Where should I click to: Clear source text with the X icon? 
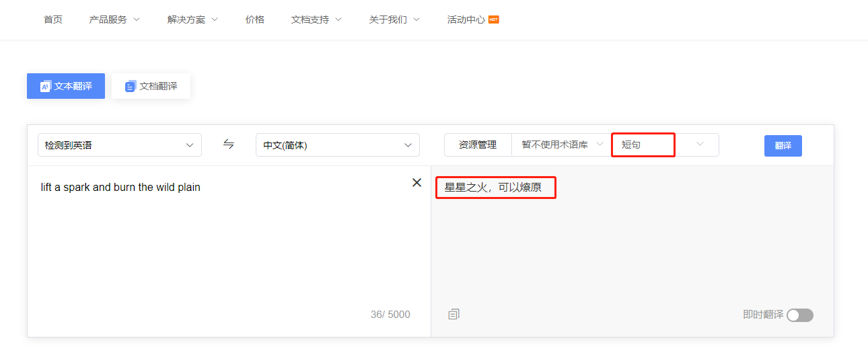(417, 183)
